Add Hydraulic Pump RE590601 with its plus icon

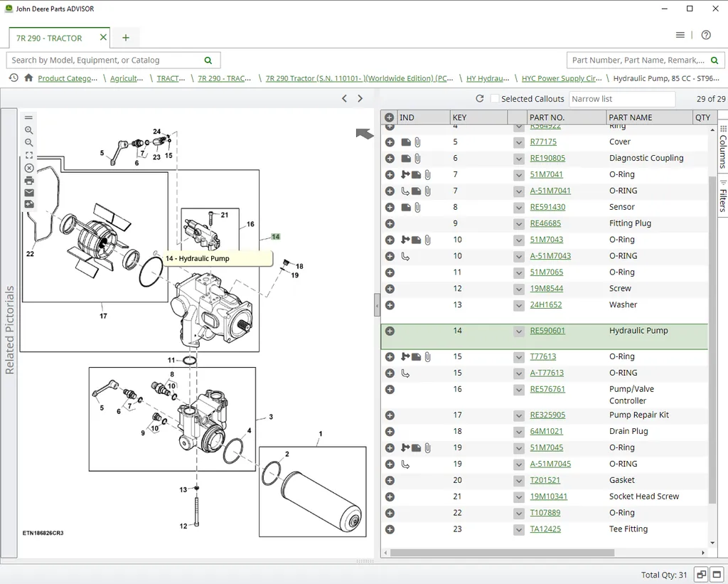390,331
